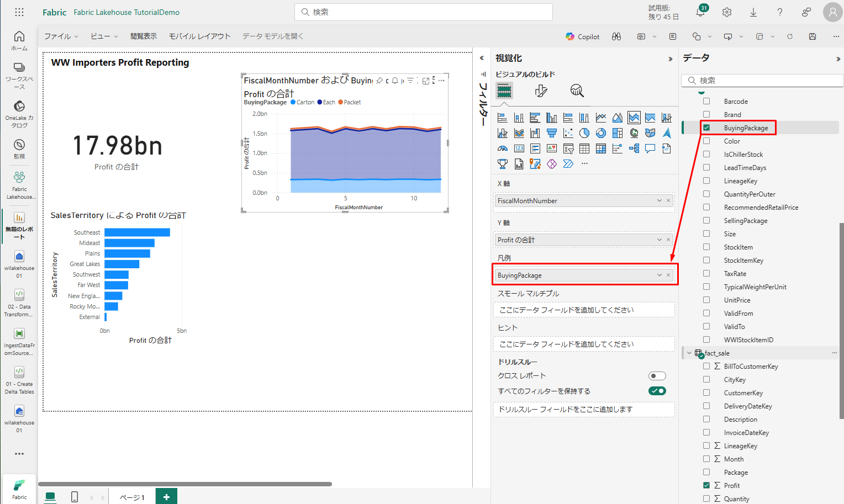The height and width of the screenshot is (504, 844).
Task: Add a new report page
Action: (166, 497)
